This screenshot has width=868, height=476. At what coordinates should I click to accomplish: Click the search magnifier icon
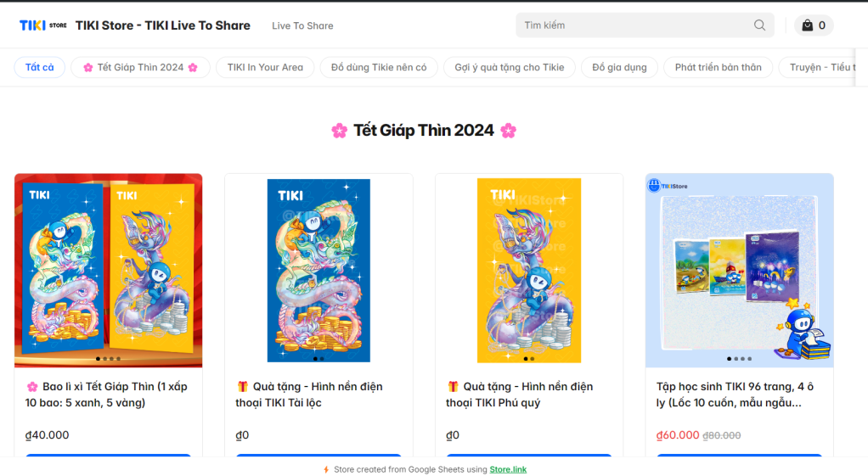(x=759, y=25)
